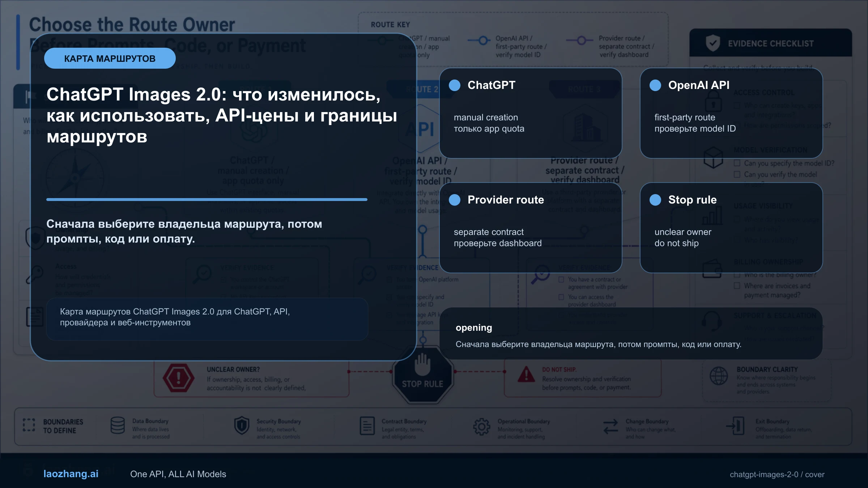This screenshot has width=868, height=488.
Task: Check 'Can you verify the model' box
Action: pyautogui.click(x=737, y=174)
